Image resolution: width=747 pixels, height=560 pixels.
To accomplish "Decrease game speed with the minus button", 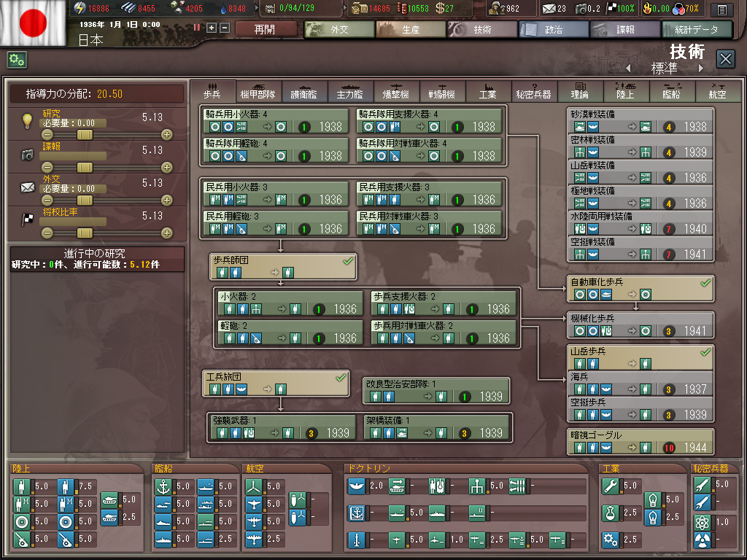I will [224, 28].
